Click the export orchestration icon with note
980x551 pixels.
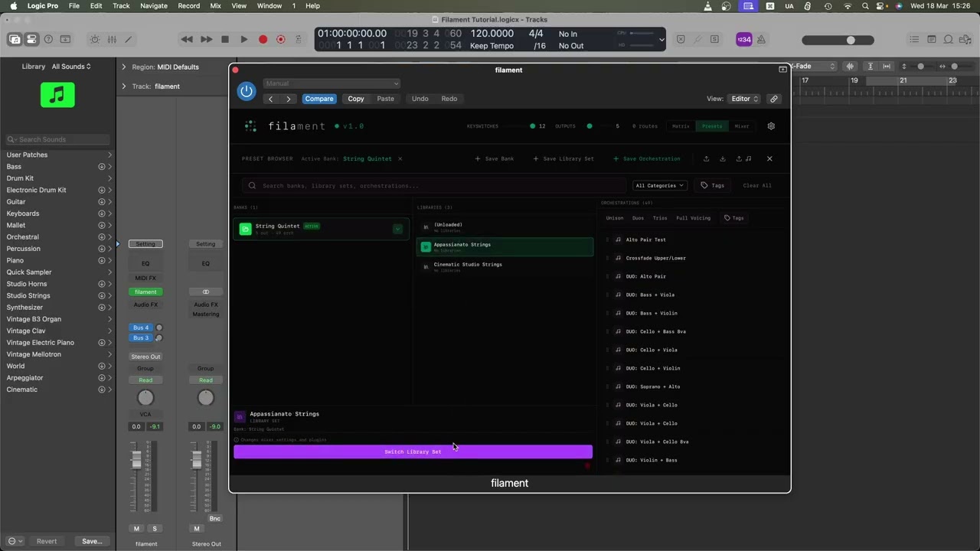(x=743, y=159)
